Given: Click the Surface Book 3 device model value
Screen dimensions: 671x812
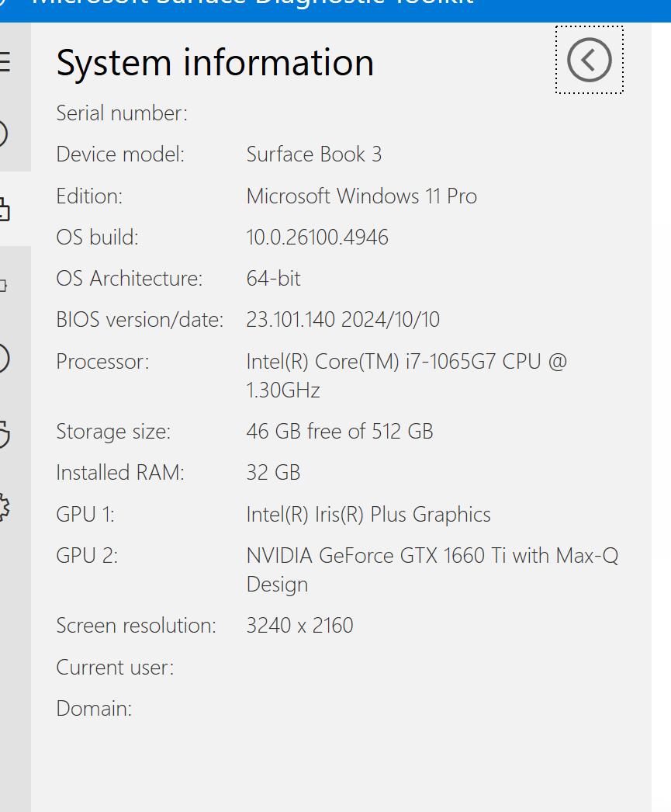Looking at the screenshot, I should pos(314,154).
